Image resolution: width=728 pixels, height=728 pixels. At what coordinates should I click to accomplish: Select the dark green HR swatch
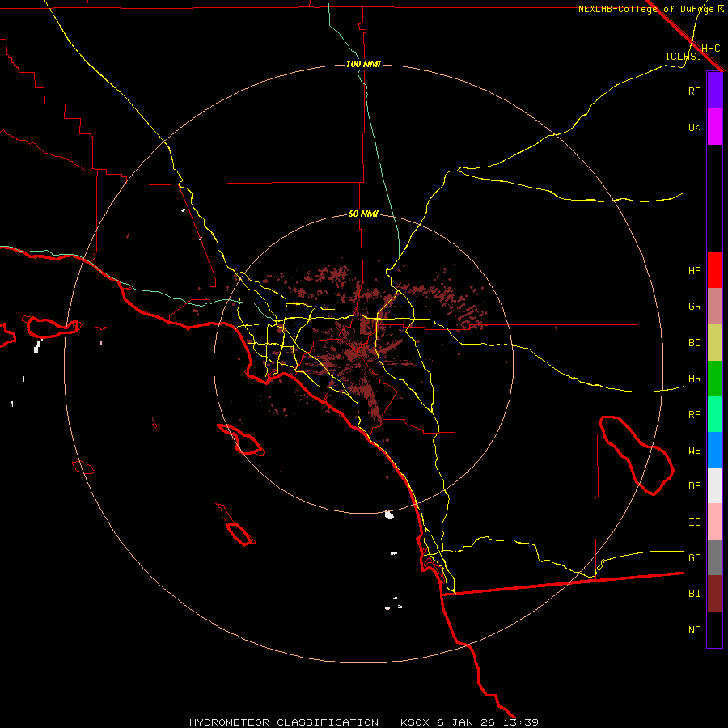(714, 378)
